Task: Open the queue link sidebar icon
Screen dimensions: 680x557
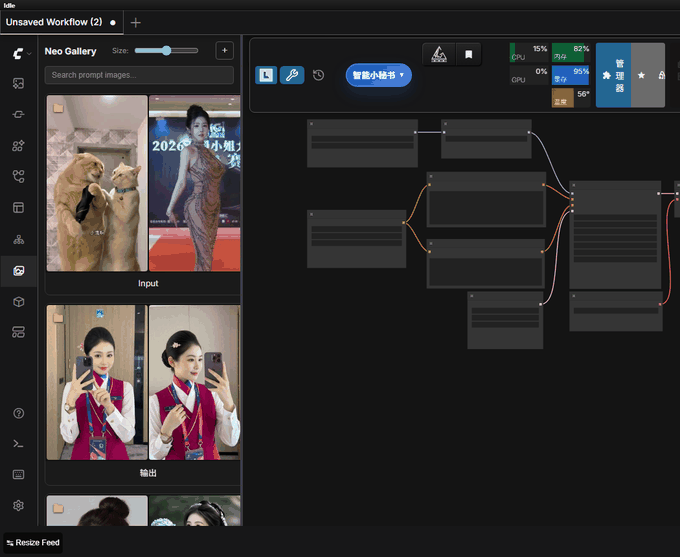Action: [18, 115]
